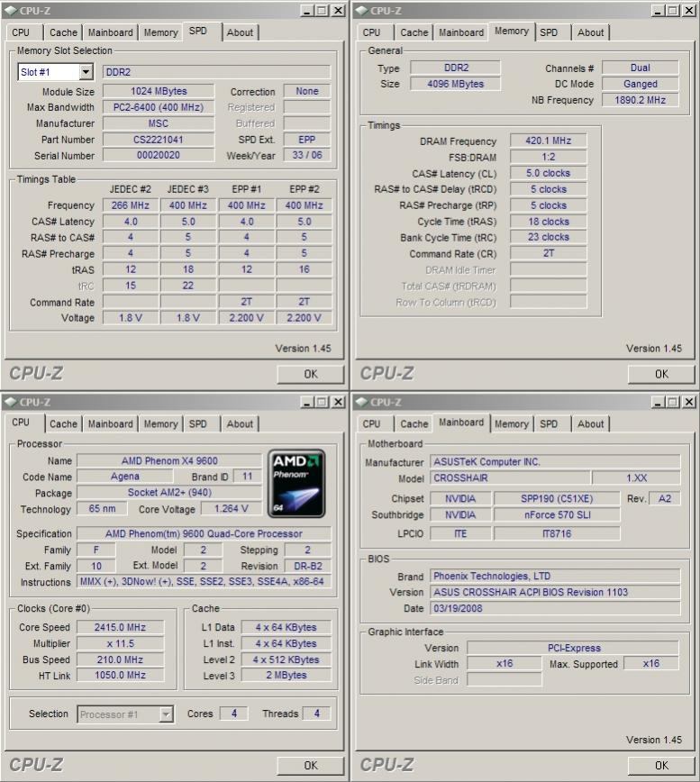The width and height of the screenshot is (700, 782).
Task: Open About tab in Mainboard window
Action: point(591,424)
